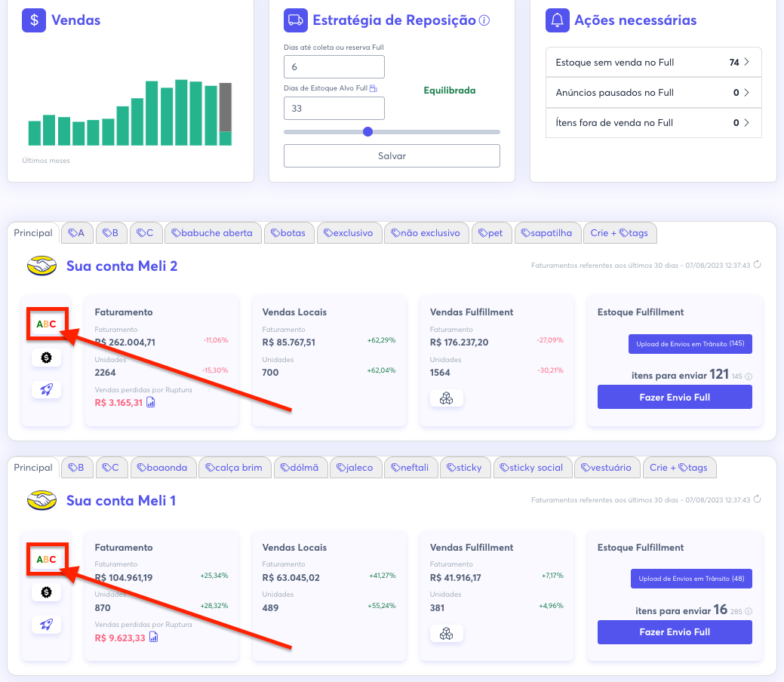This screenshot has height=682, width=784.
Task: Click info icon beside 145 in Meli 2
Action: [749, 376]
